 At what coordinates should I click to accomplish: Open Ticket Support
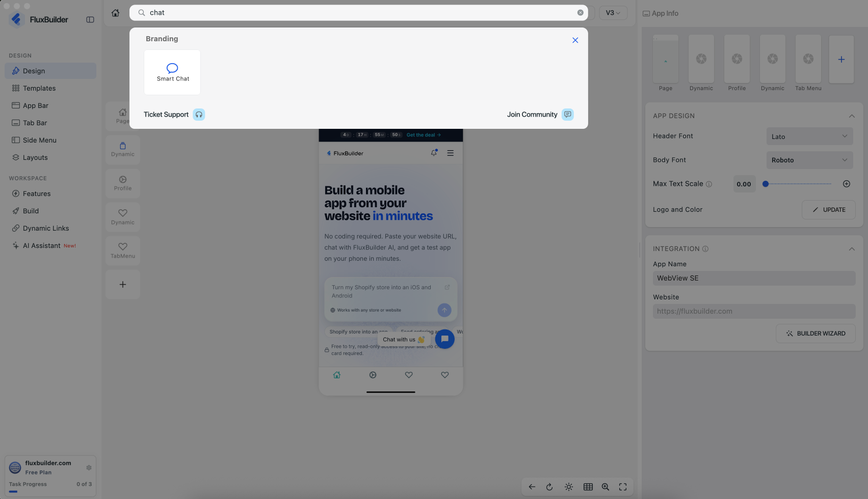click(174, 115)
